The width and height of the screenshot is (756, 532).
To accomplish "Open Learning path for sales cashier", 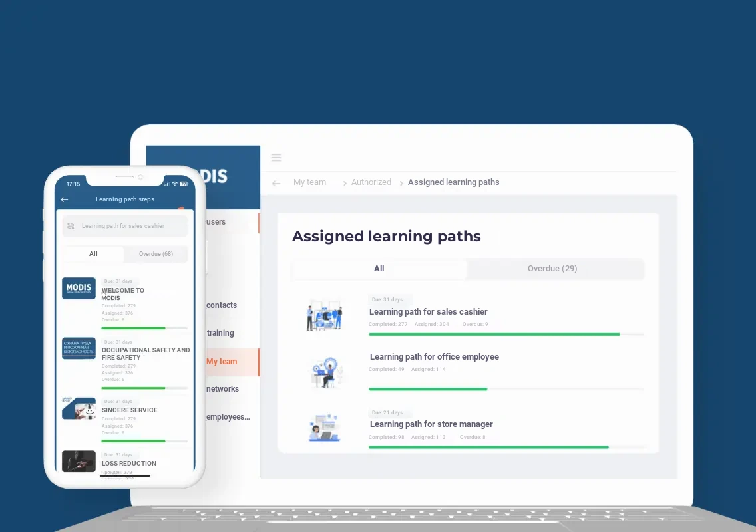I will [x=429, y=312].
